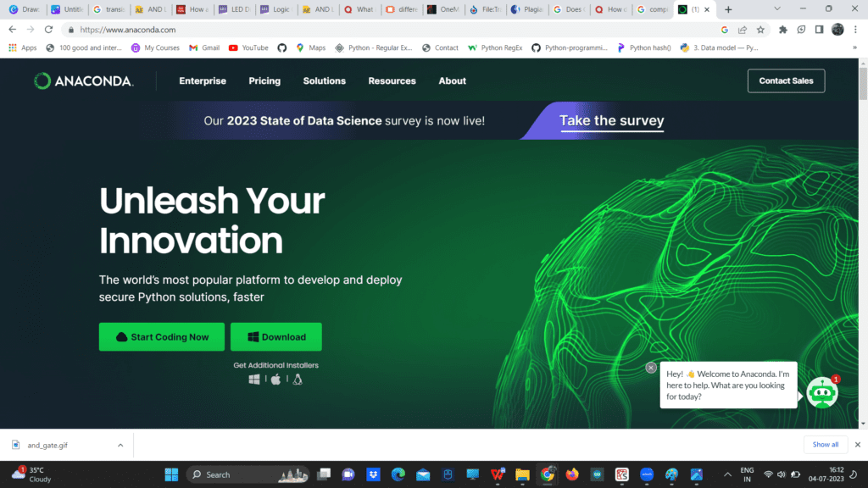868x488 pixels.
Task: Open the Resources menu
Action: [x=392, y=80]
